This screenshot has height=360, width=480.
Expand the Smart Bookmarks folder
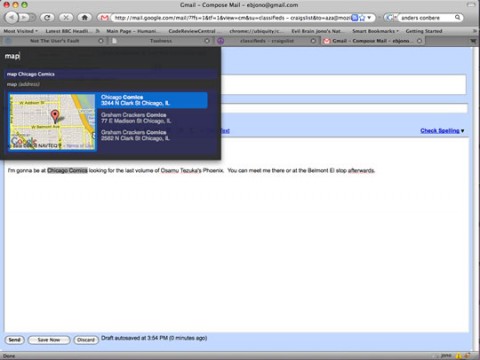375,31
